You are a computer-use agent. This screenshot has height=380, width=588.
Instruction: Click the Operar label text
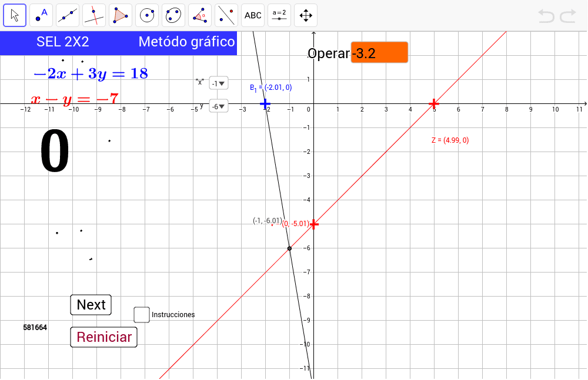click(x=329, y=53)
